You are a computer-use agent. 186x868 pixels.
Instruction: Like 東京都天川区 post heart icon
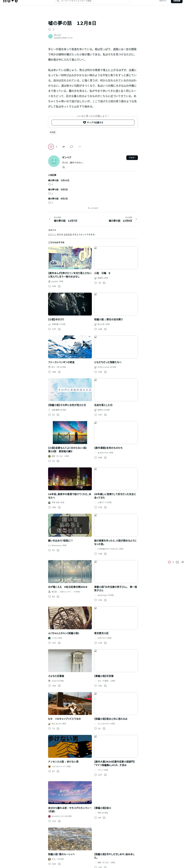pos(95,643)
